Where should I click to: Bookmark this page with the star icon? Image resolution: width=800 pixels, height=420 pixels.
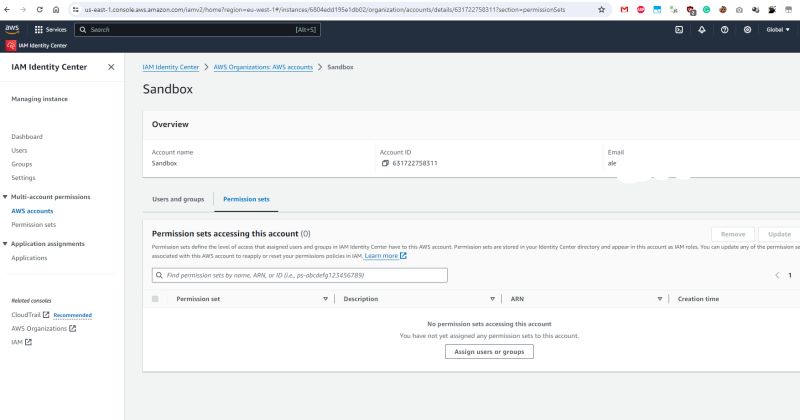coord(602,10)
